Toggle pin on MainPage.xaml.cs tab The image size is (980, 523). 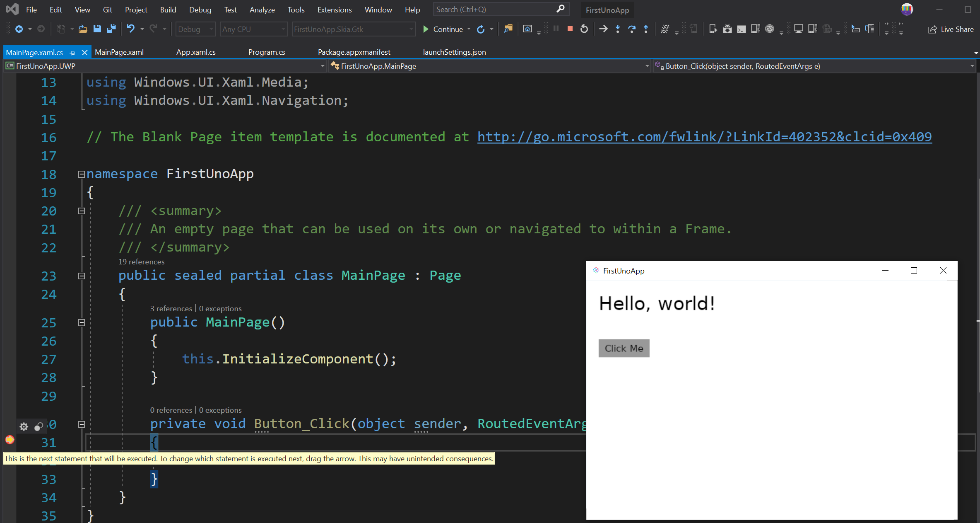coord(72,53)
